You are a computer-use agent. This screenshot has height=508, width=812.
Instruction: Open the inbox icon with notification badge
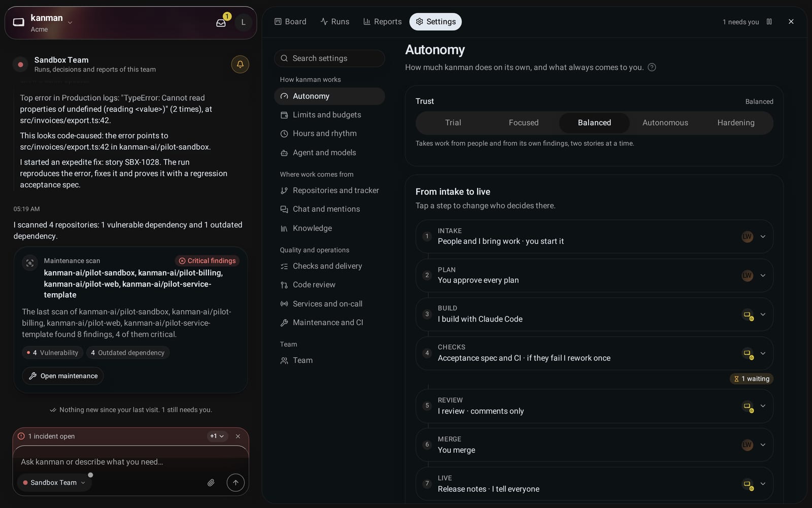pyautogui.click(x=221, y=22)
